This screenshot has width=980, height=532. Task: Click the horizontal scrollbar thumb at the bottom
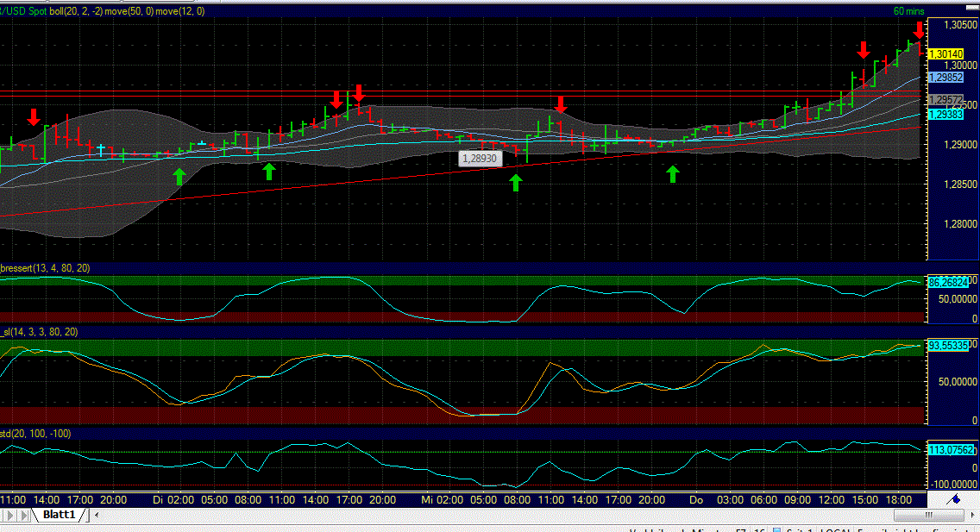tap(929, 515)
